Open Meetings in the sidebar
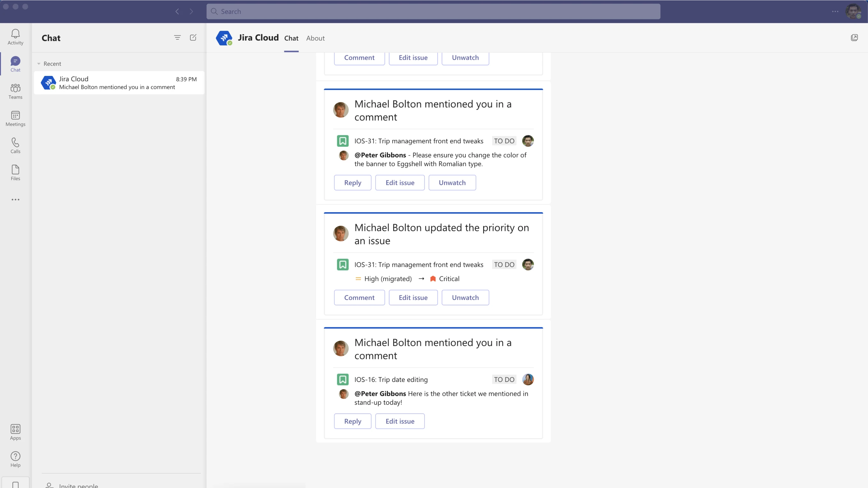This screenshot has height=488, width=868. click(15, 119)
